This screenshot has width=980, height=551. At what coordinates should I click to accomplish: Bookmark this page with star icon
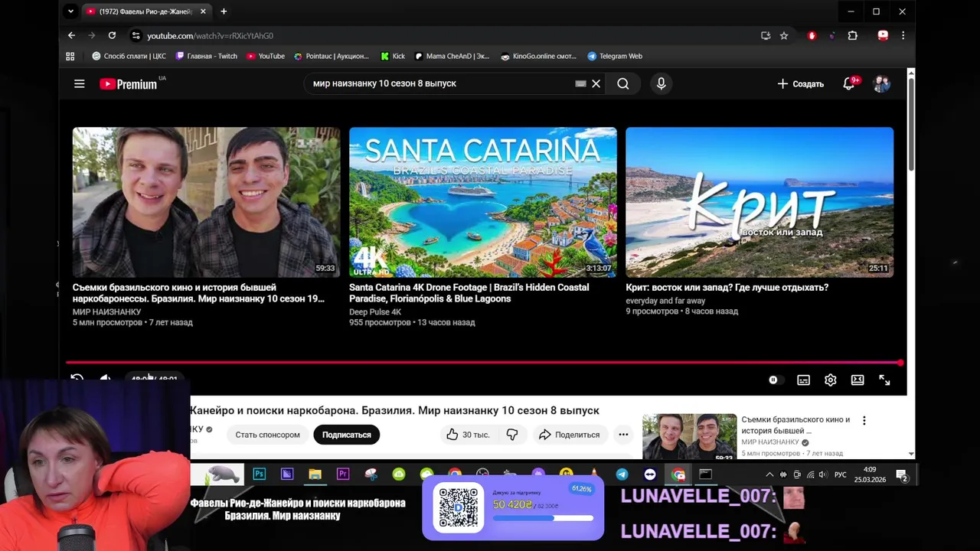784,35
